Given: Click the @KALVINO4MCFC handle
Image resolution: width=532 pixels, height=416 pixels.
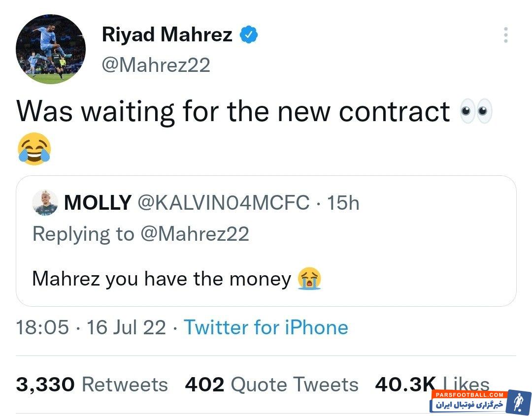Looking at the screenshot, I should (x=223, y=202).
